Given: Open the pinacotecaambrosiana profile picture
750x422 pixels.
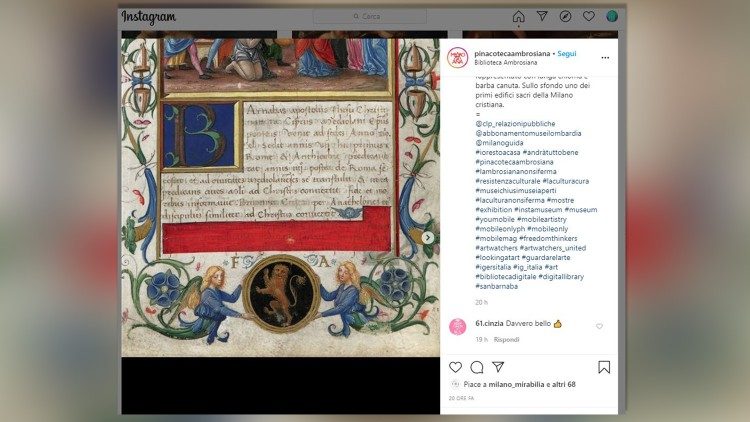Looking at the screenshot, I should click(457, 57).
